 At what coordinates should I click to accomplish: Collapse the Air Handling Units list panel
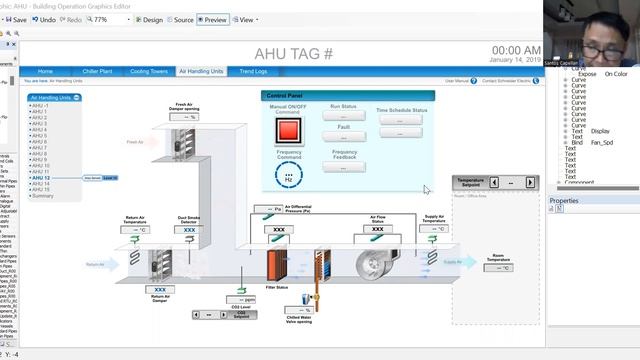click(x=77, y=98)
